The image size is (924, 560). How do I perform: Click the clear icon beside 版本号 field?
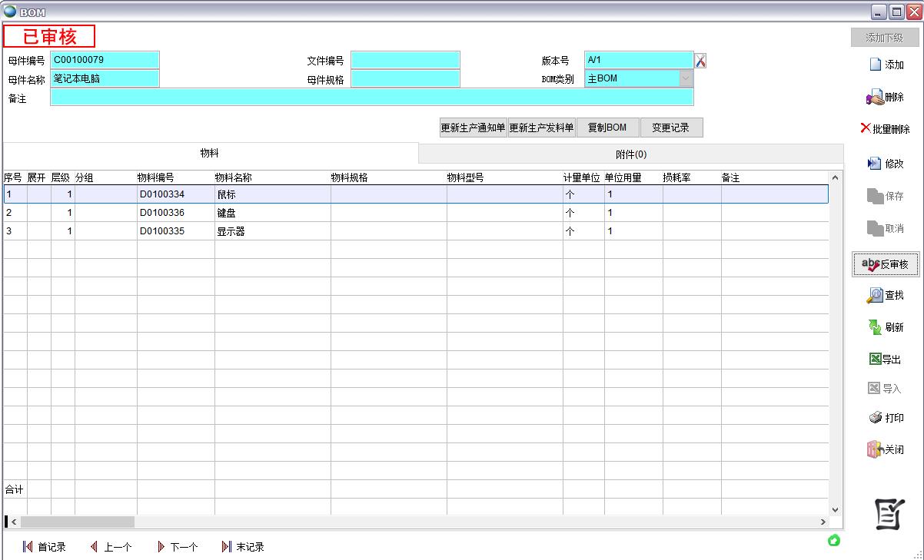point(700,61)
